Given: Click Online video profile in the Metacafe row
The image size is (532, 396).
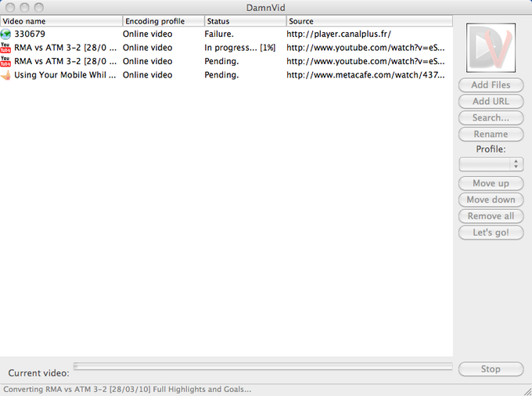Looking at the screenshot, I should pyautogui.click(x=147, y=75).
